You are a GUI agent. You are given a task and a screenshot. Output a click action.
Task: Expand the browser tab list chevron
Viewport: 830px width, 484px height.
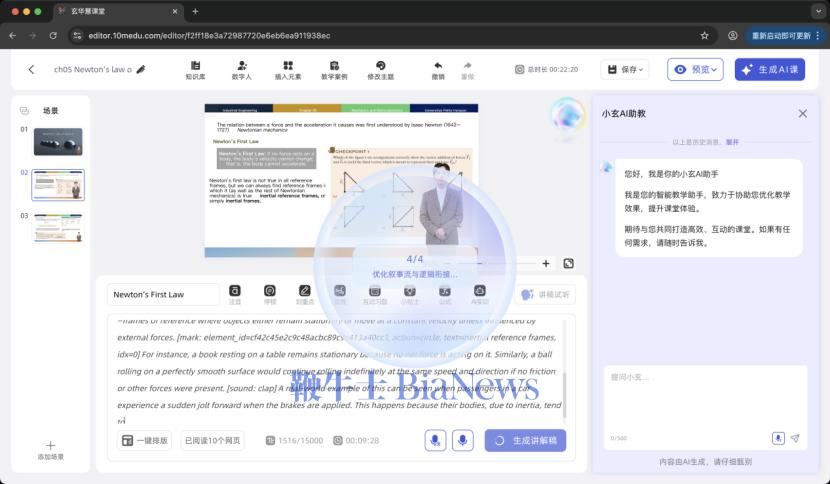pyautogui.click(x=818, y=11)
